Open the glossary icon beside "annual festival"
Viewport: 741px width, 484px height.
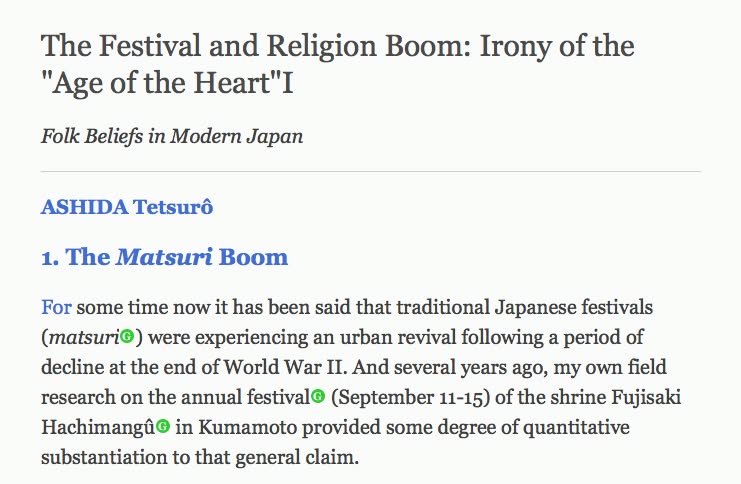pyautogui.click(x=318, y=396)
